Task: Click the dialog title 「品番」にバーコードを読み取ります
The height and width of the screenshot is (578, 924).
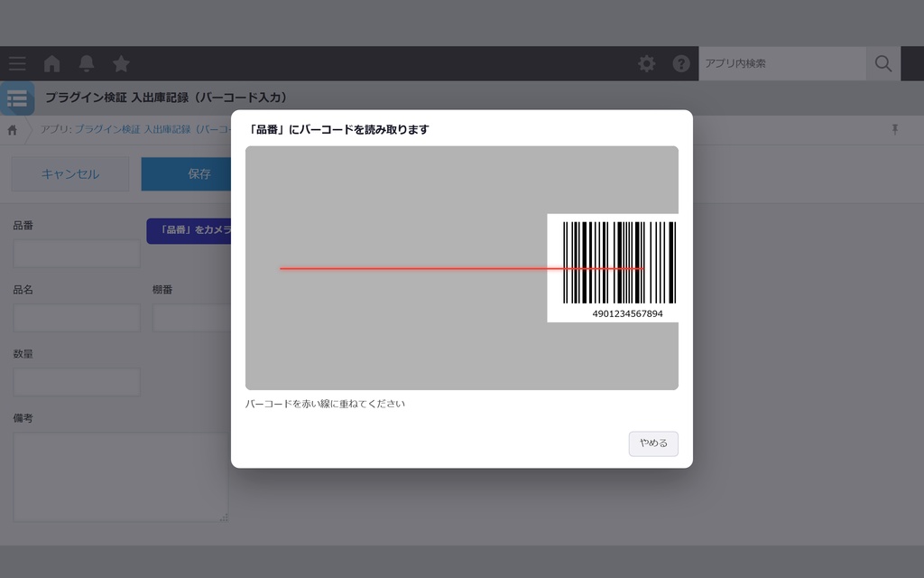Action: click(337, 130)
